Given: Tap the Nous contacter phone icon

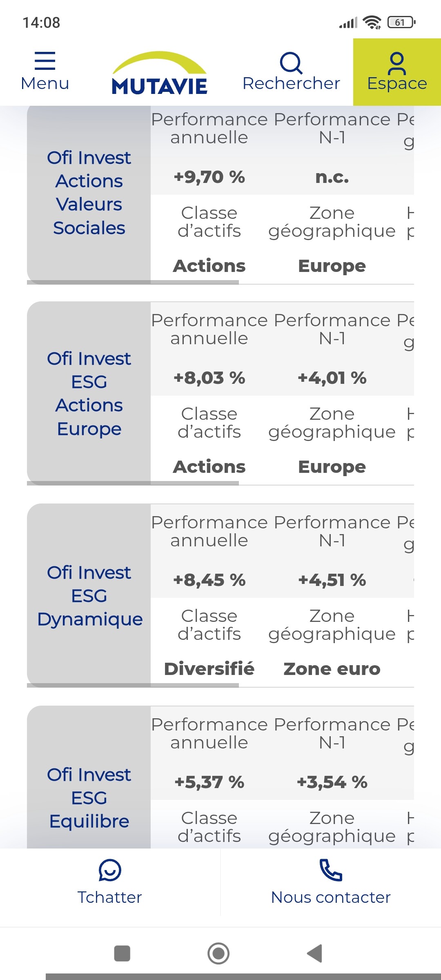Looking at the screenshot, I should point(330,870).
